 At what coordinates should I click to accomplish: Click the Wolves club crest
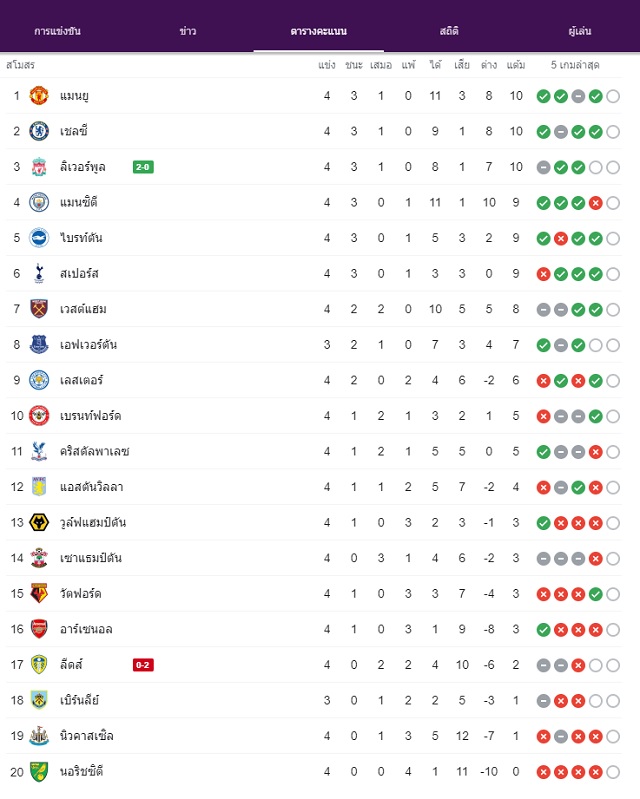coord(39,523)
